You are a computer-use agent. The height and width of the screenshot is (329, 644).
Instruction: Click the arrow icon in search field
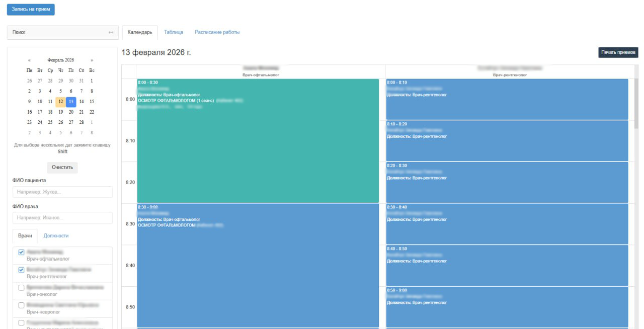tap(111, 33)
